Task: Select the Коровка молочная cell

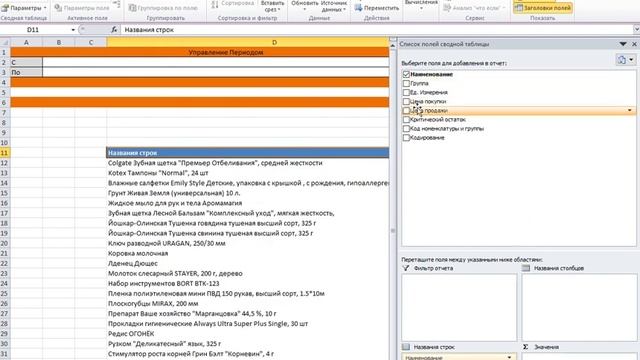Action: 248,253
